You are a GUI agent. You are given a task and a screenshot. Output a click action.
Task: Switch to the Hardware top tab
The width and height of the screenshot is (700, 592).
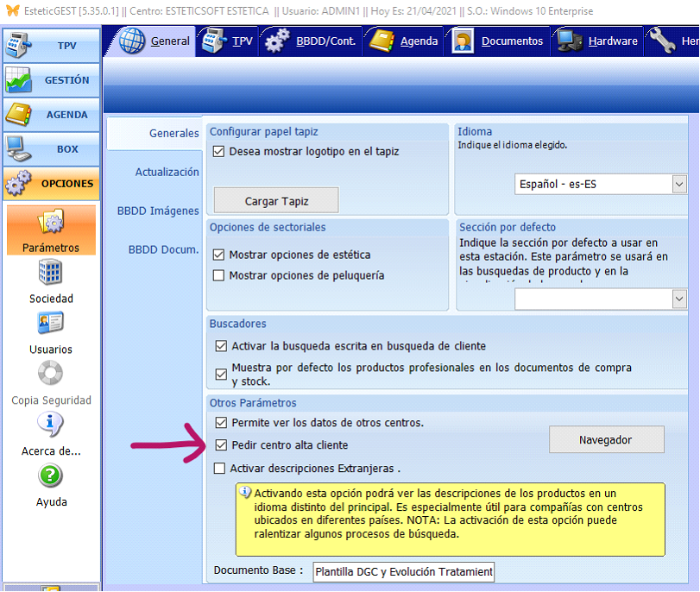click(597, 41)
